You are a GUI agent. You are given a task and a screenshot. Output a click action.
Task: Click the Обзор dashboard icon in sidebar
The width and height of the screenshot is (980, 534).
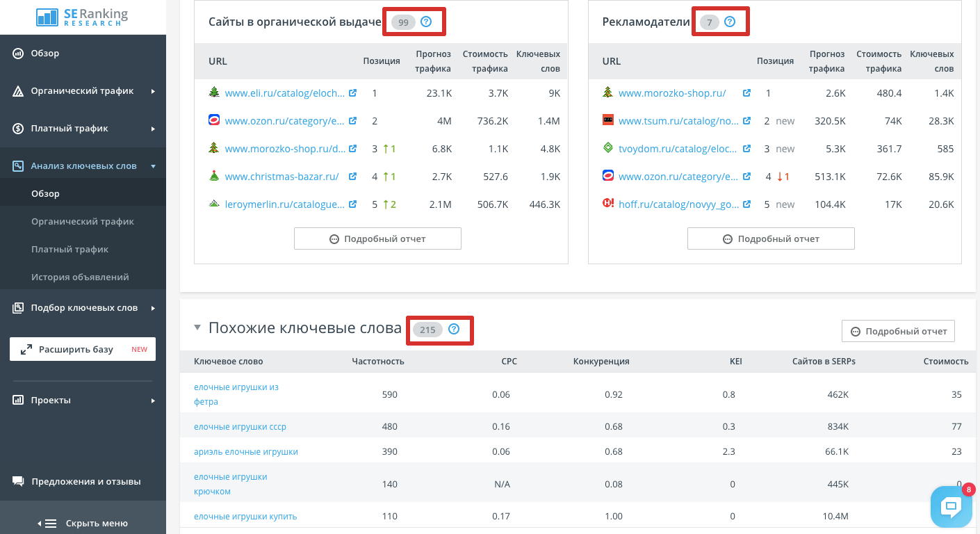[x=18, y=54]
